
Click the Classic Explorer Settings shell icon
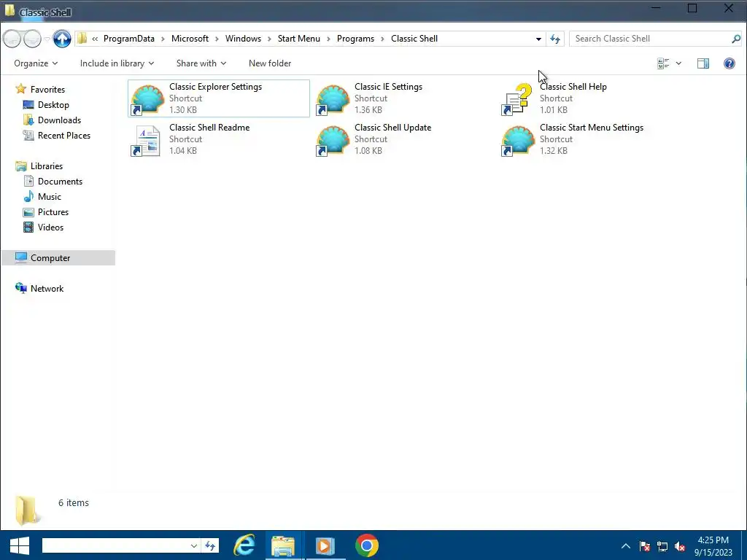pos(147,99)
